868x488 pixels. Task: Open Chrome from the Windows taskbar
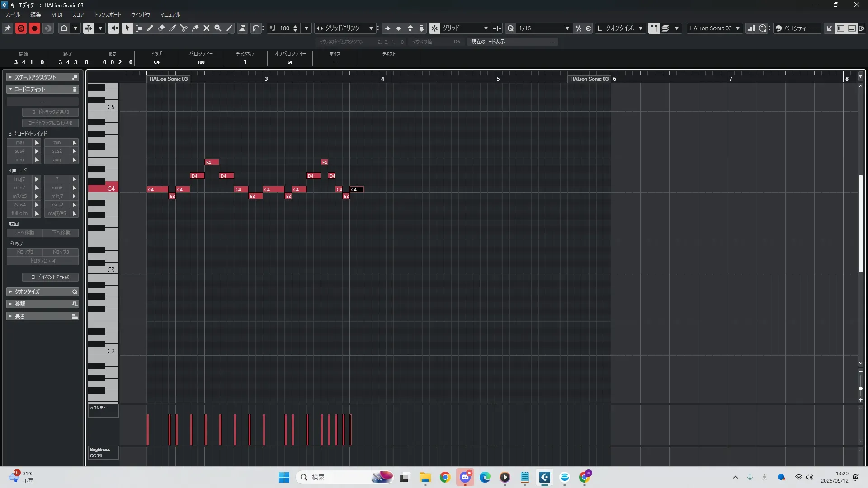pyautogui.click(x=445, y=477)
